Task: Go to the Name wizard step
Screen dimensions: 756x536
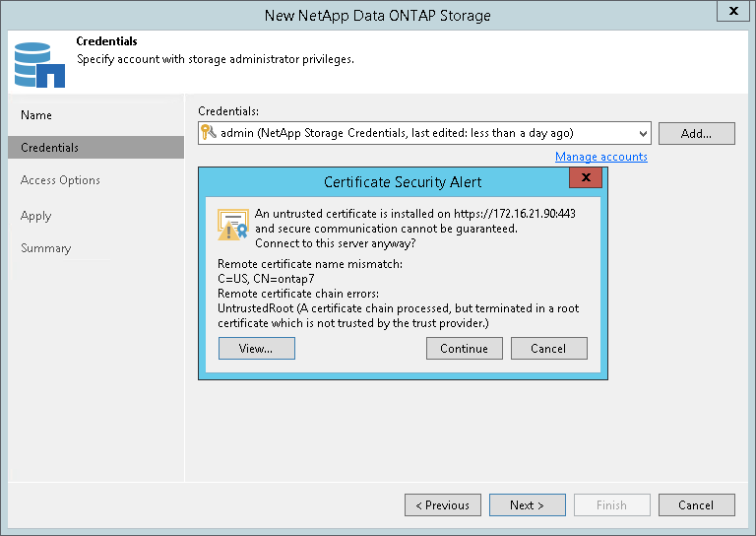Action: click(x=36, y=115)
